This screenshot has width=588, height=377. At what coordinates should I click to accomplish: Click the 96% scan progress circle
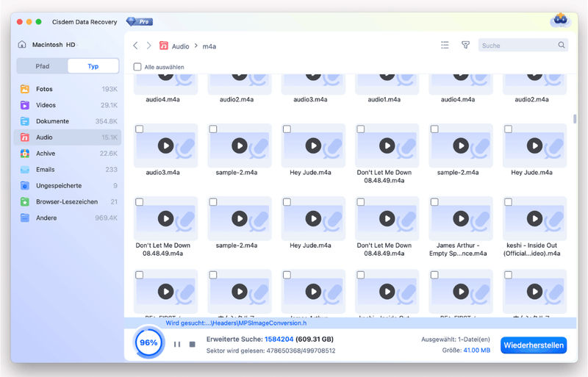[149, 343]
